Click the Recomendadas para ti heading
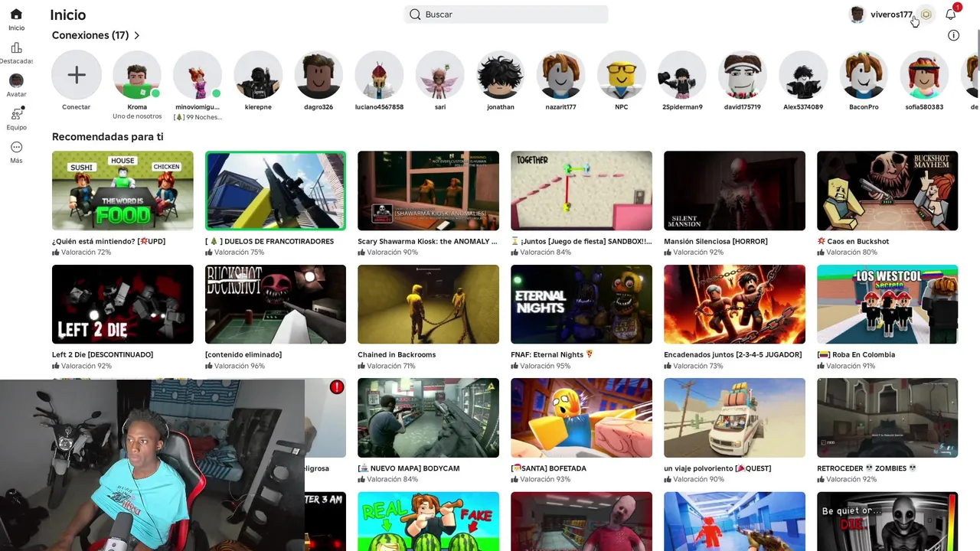This screenshot has height=551, width=980. [x=108, y=137]
